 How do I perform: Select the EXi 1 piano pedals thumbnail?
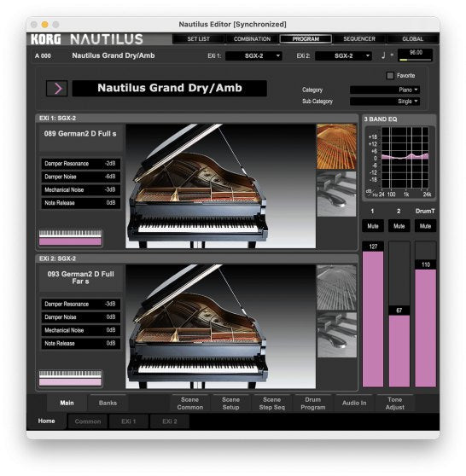[x=336, y=194]
